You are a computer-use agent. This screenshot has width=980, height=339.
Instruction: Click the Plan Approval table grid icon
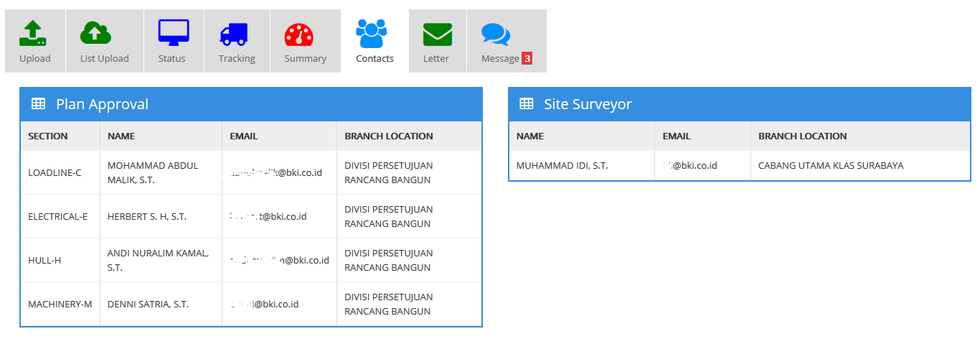pos(39,104)
